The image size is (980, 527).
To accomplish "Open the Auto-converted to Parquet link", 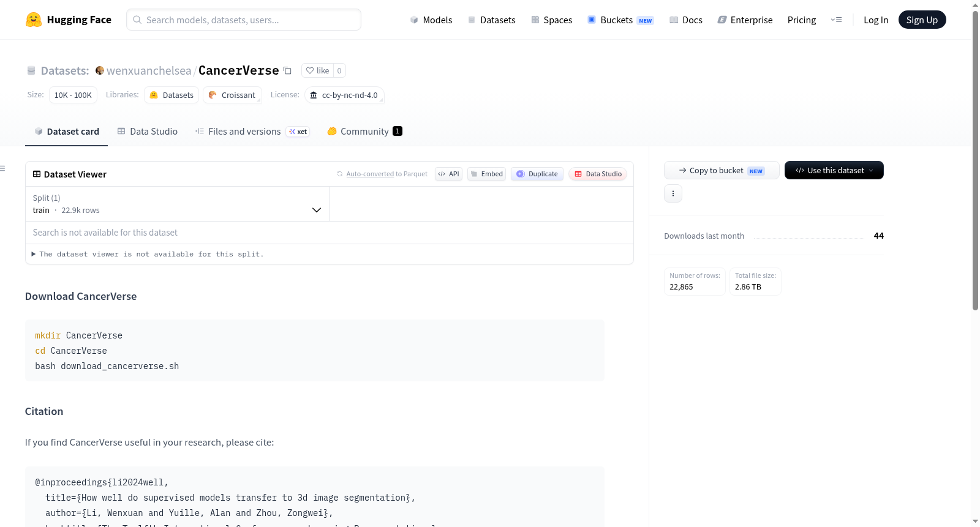I will tap(382, 174).
